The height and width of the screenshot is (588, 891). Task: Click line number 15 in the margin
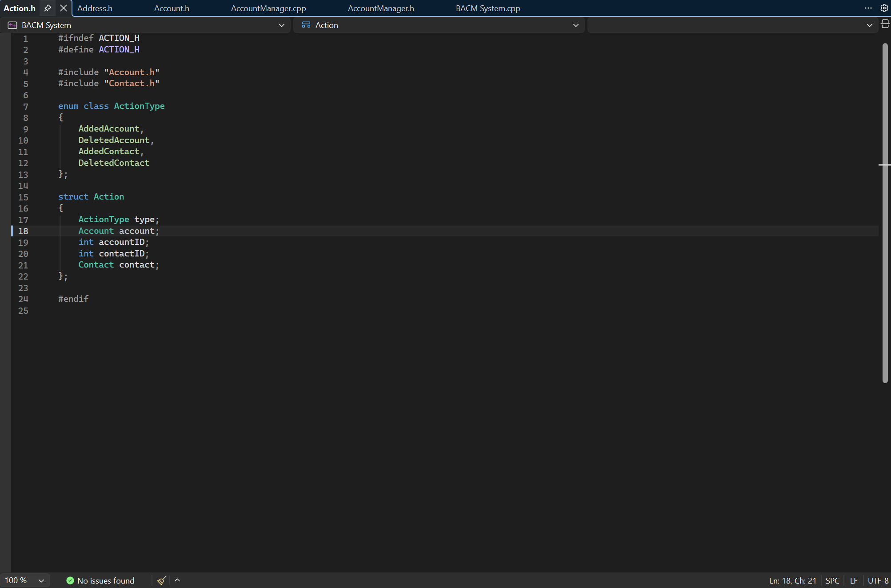(x=23, y=197)
